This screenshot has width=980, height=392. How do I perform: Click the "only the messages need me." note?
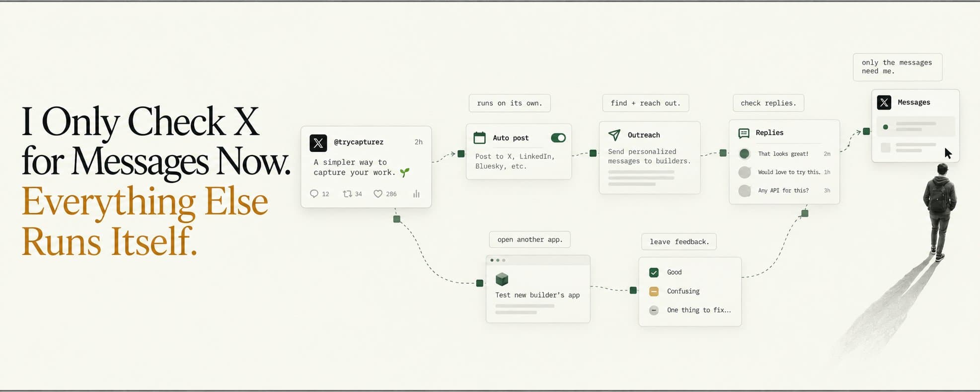[898, 67]
